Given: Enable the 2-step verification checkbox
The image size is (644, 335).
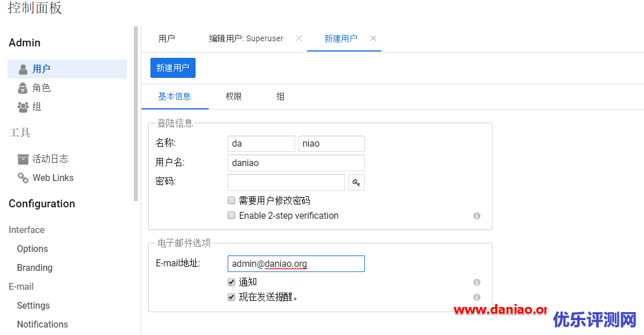Looking at the screenshot, I should pos(231,215).
